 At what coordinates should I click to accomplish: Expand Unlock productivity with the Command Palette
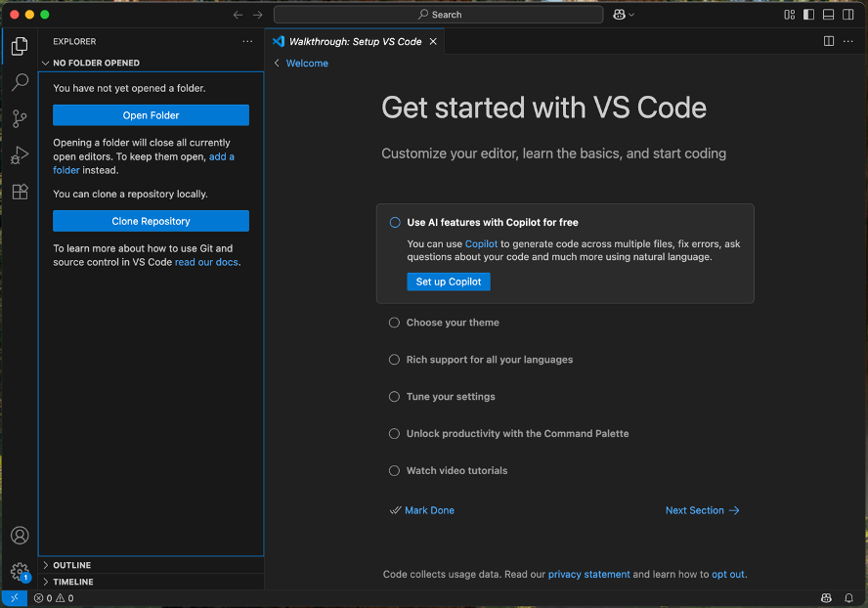click(x=518, y=434)
